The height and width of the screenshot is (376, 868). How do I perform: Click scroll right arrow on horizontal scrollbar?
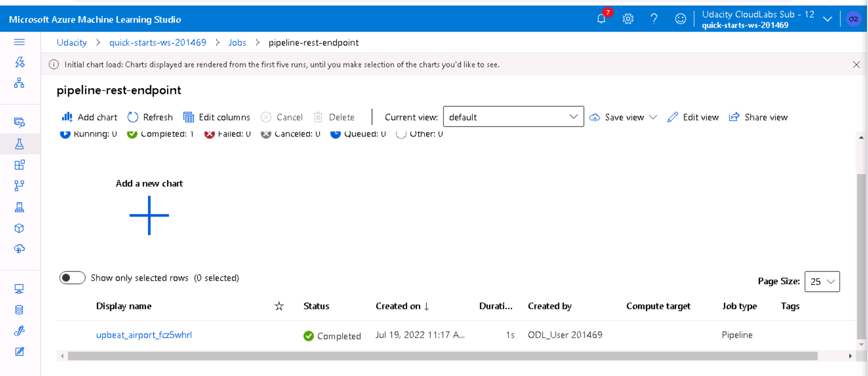click(x=850, y=356)
